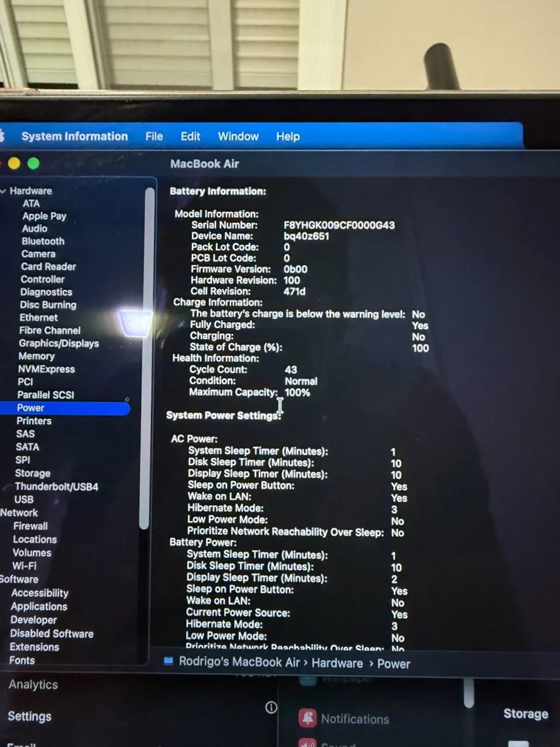The image size is (560, 747).
Task: Select Locations under Network
Action: (x=35, y=540)
